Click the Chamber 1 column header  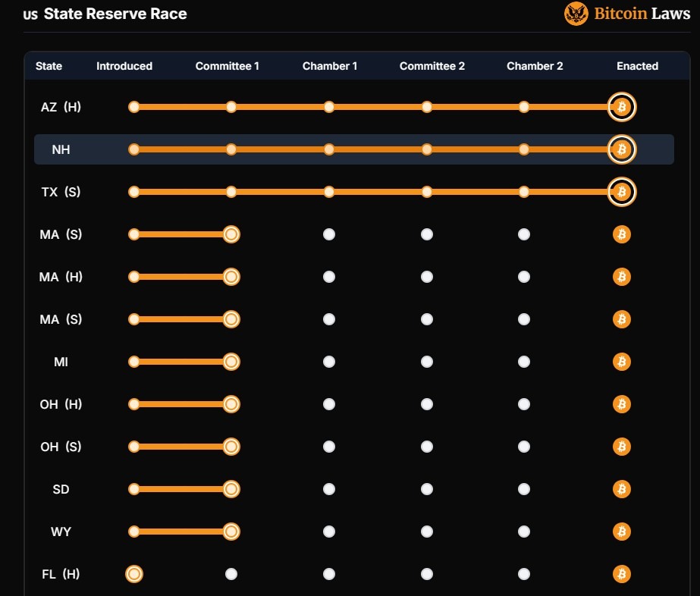pyautogui.click(x=330, y=66)
